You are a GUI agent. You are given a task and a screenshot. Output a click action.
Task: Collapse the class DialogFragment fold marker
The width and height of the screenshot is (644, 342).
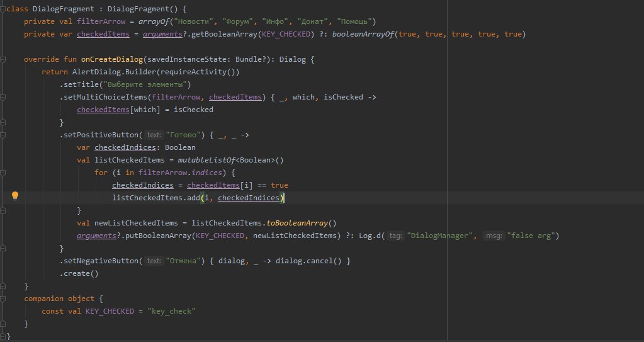tap(3, 9)
